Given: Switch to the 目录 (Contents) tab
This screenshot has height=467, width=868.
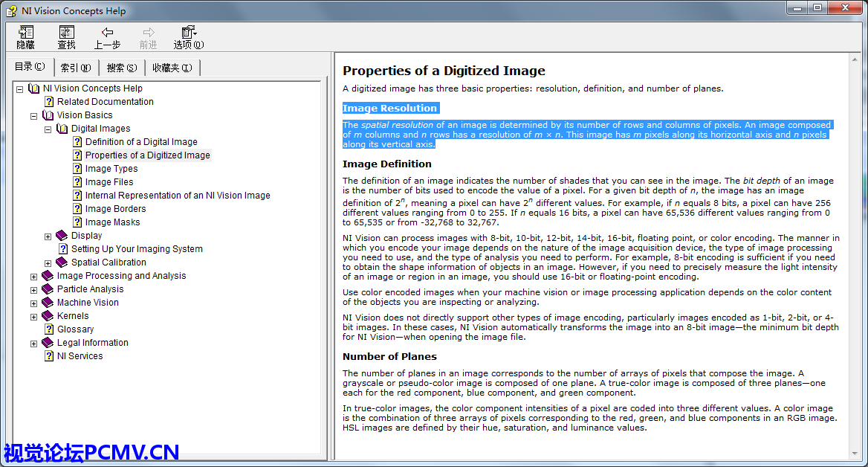Looking at the screenshot, I should 30,66.
